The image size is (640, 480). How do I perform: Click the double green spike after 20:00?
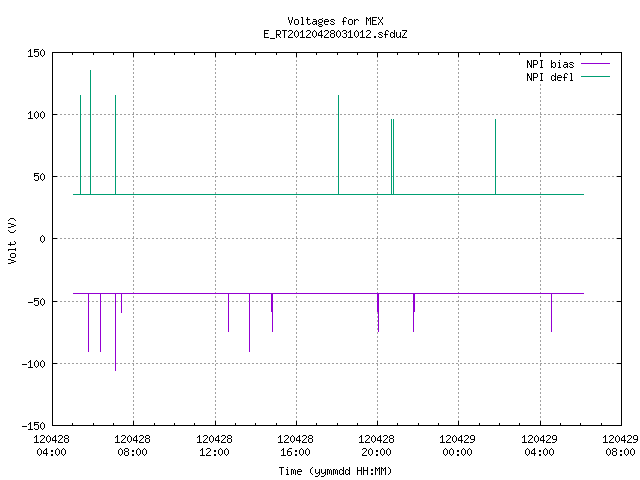pos(392,157)
